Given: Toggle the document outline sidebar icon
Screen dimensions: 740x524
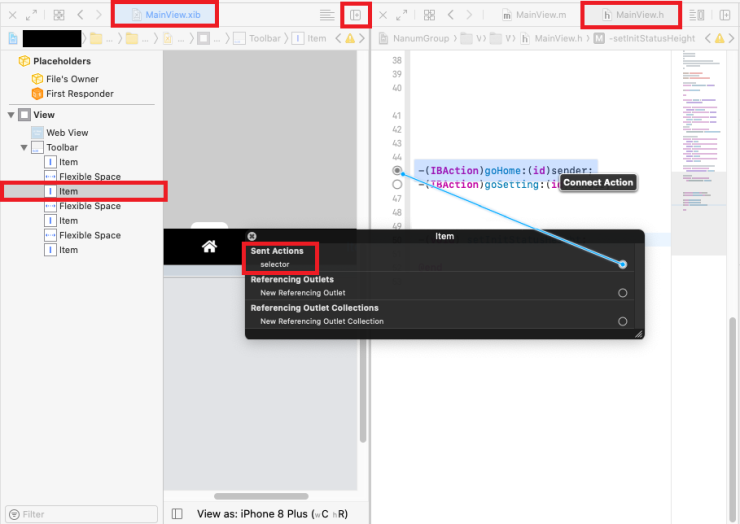Looking at the screenshot, I should pos(177,513).
